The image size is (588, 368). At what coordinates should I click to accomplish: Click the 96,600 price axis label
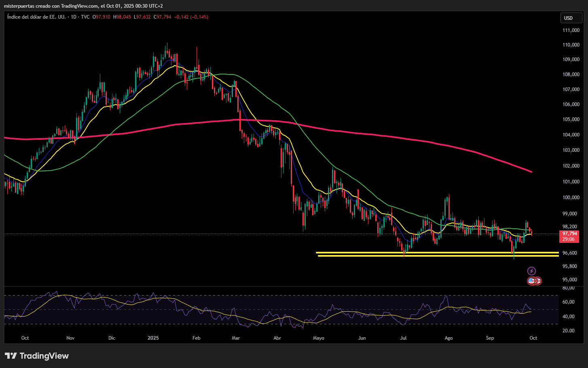click(570, 253)
